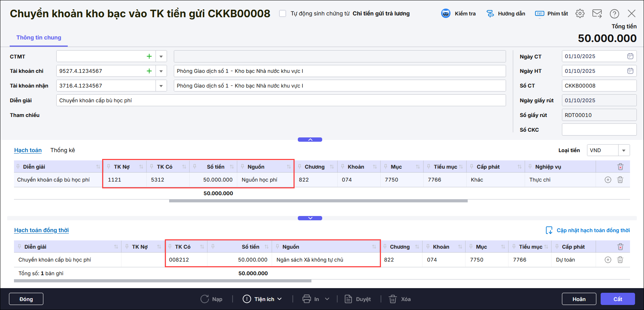Open the Tài khoản chi dropdown arrow
The image size is (644, 310).
161,71
